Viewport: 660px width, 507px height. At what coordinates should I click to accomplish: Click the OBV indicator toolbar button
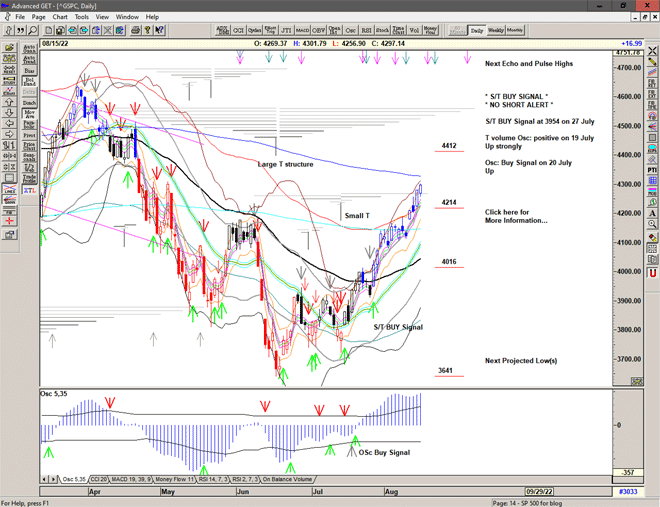click(318, 29)
